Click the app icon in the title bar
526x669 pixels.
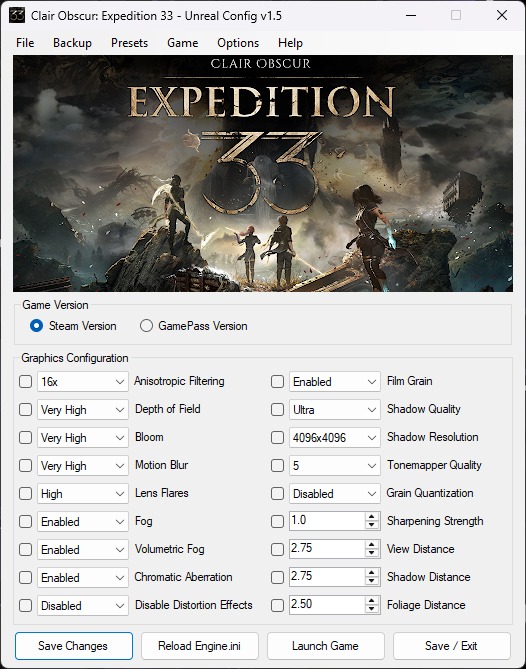click(17, 16)
